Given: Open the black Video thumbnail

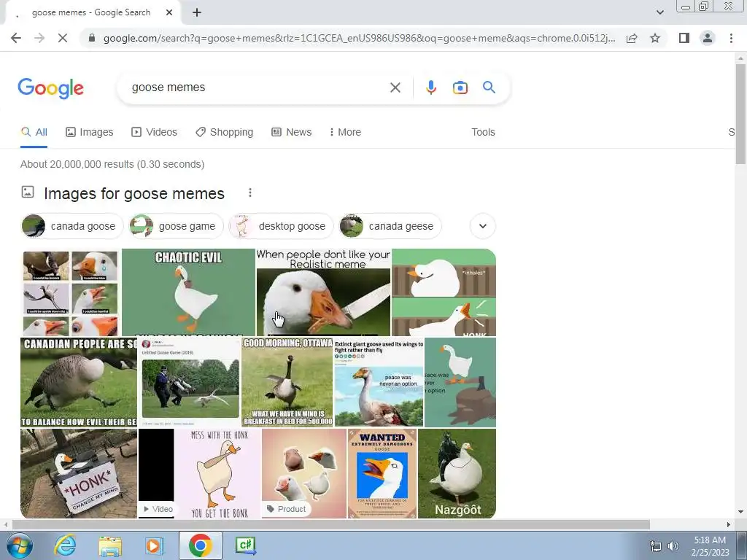Looking at the screenshot, I should click(x=156, y=473).
